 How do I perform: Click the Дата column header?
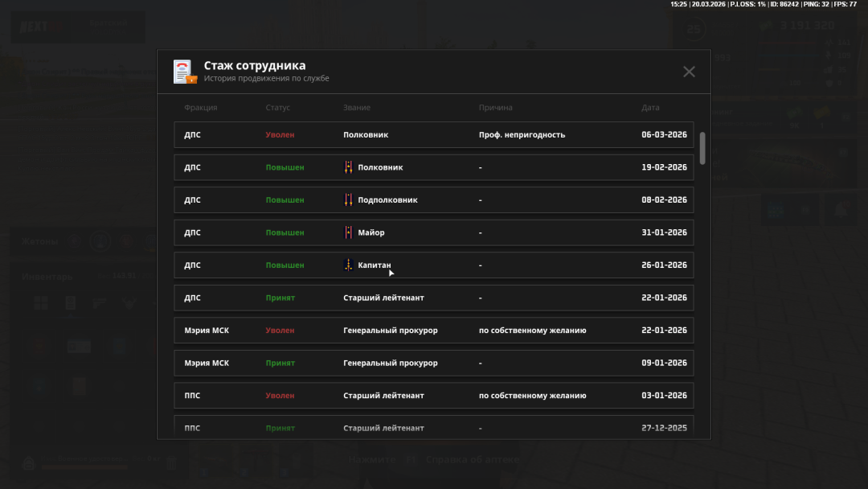(x=650, y=108)
